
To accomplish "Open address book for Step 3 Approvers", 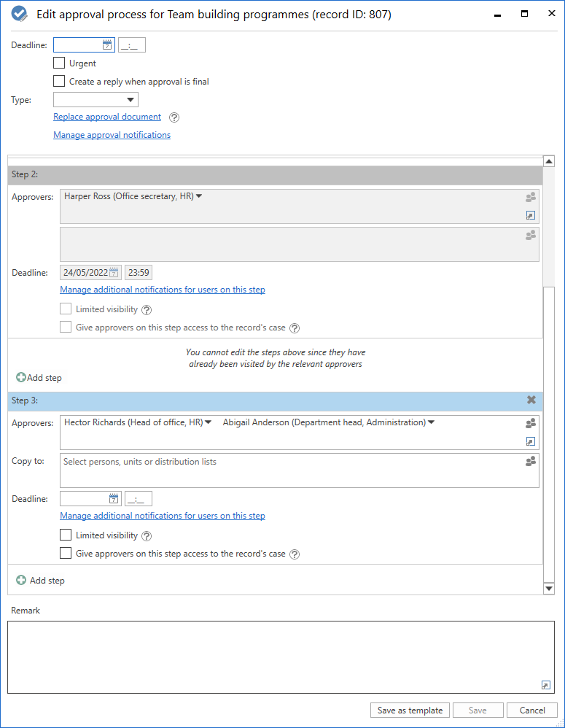I will tap(531, 423).
